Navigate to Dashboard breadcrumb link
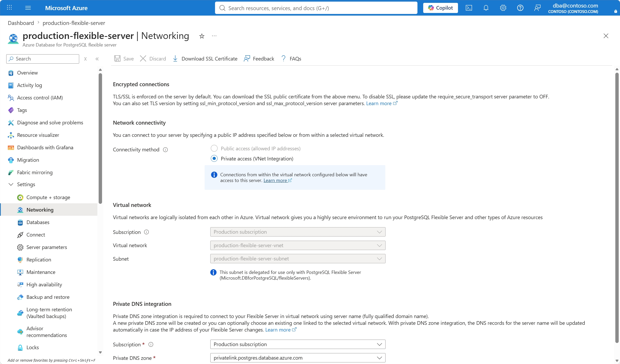620x364 pixels. click(x=21, y=23)
